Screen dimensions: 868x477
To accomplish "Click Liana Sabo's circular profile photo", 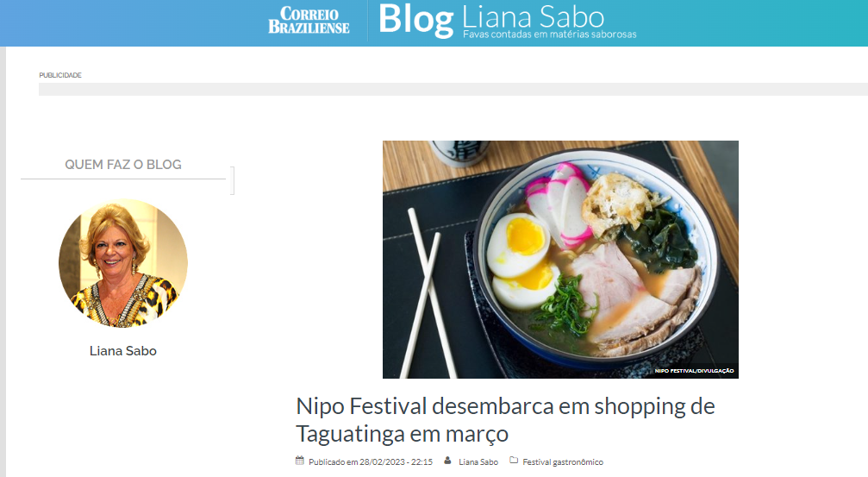I will [123, 263].
